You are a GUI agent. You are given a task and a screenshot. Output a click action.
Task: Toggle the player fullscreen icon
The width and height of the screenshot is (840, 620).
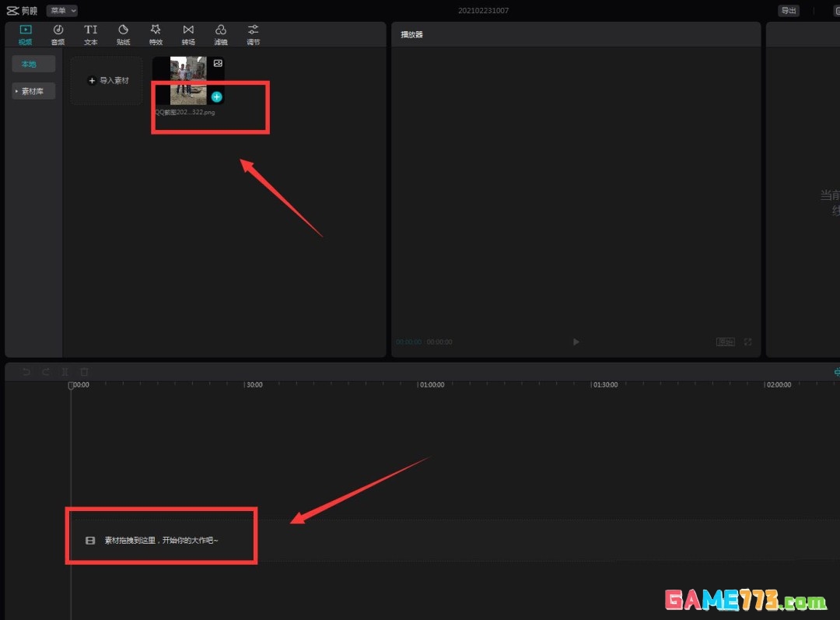(748, 342)
